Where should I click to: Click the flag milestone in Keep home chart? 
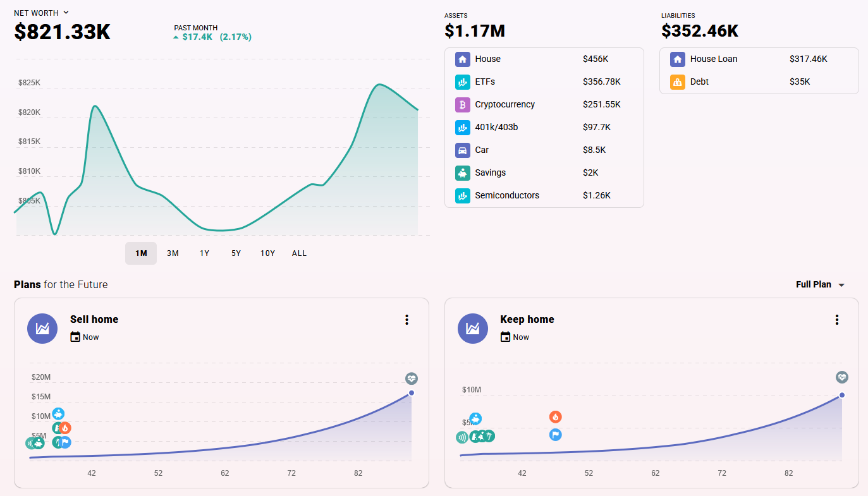tap(555, 435)
